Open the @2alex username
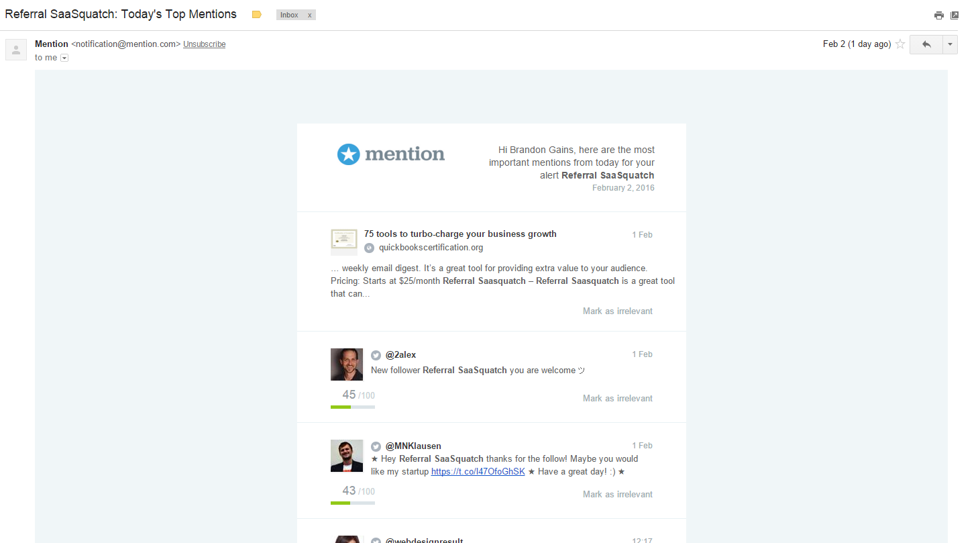 [x=401, y=355]
